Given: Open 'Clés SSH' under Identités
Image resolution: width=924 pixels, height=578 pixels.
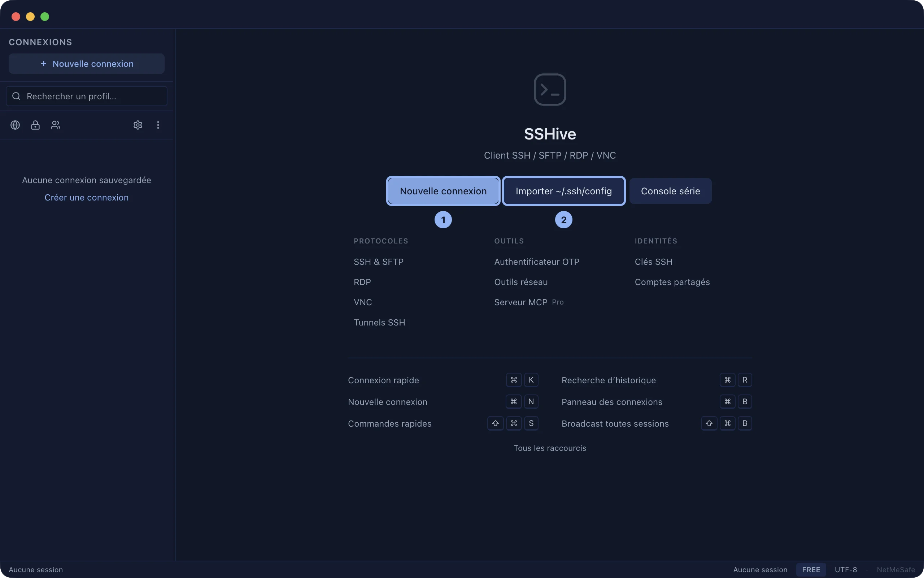Looking at the screenshot, I should (x=654, y=262).
